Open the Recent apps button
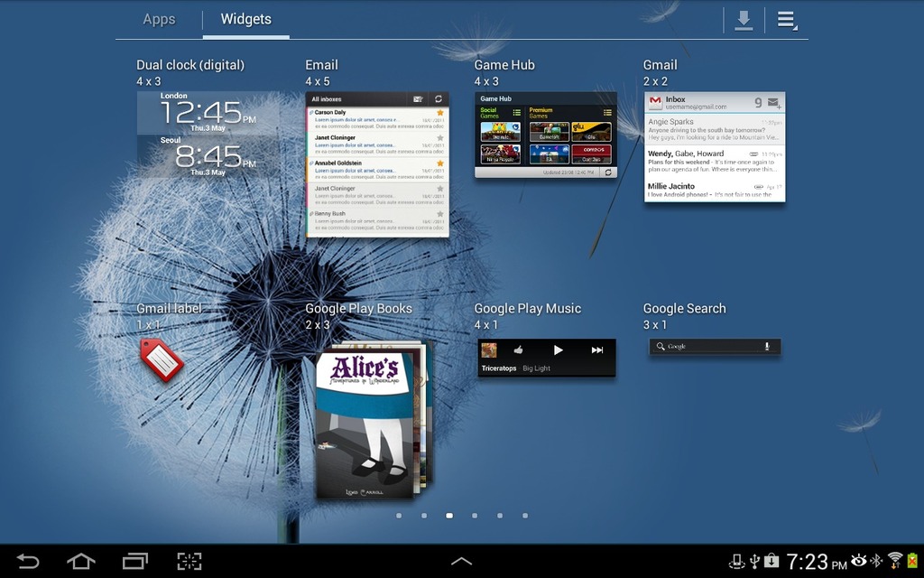 coord(135,561)
